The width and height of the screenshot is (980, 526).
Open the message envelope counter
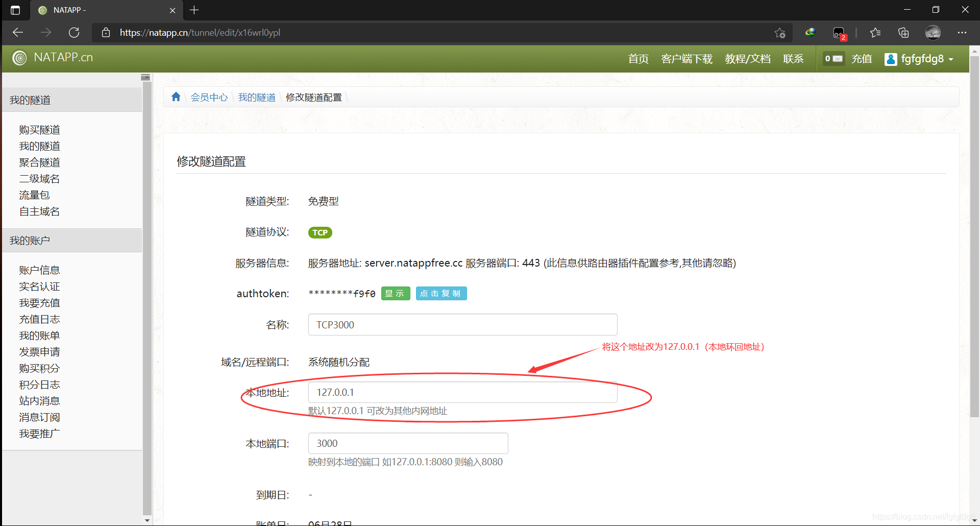coord(834,59)
